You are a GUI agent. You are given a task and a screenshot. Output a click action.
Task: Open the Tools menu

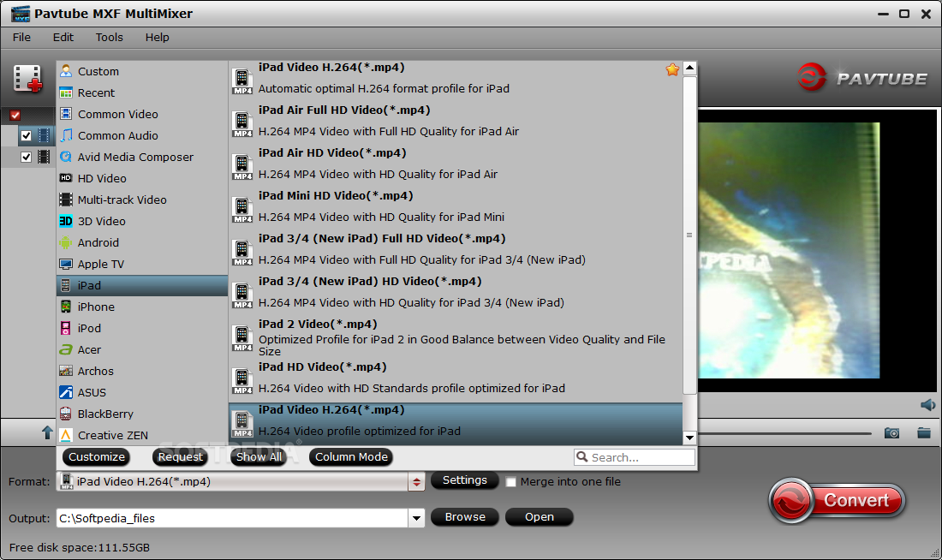pyautogui.click(x=110, y=38)
